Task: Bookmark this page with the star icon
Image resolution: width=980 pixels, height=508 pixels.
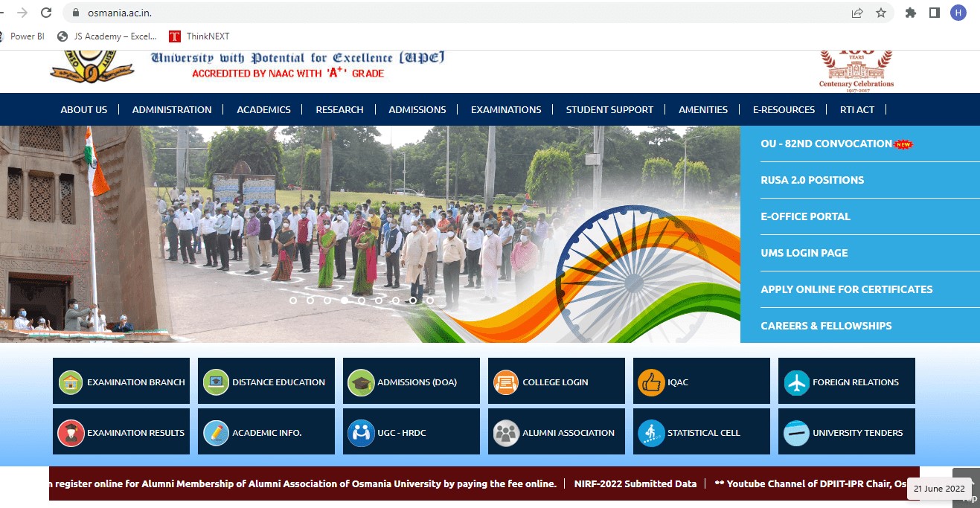Action: coord(881,13)
